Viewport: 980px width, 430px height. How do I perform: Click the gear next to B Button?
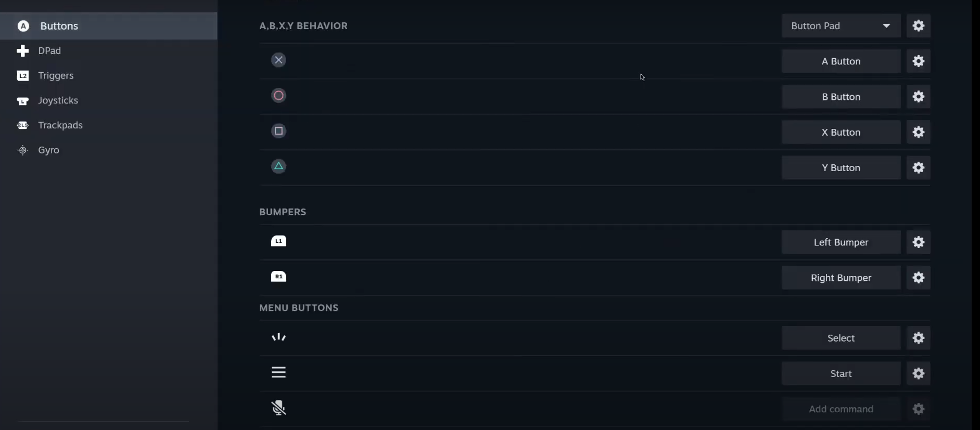coord(919,97)
